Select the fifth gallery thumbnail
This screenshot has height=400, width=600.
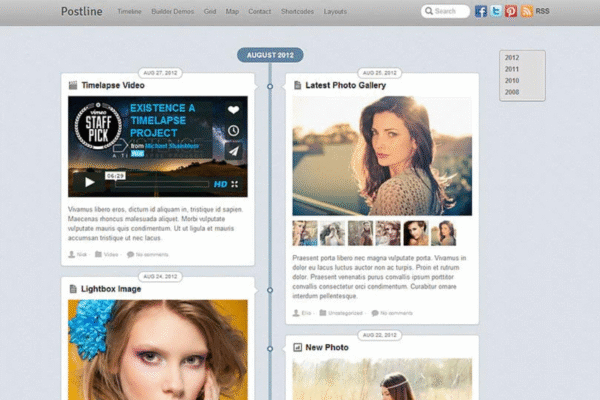(416, 233)
